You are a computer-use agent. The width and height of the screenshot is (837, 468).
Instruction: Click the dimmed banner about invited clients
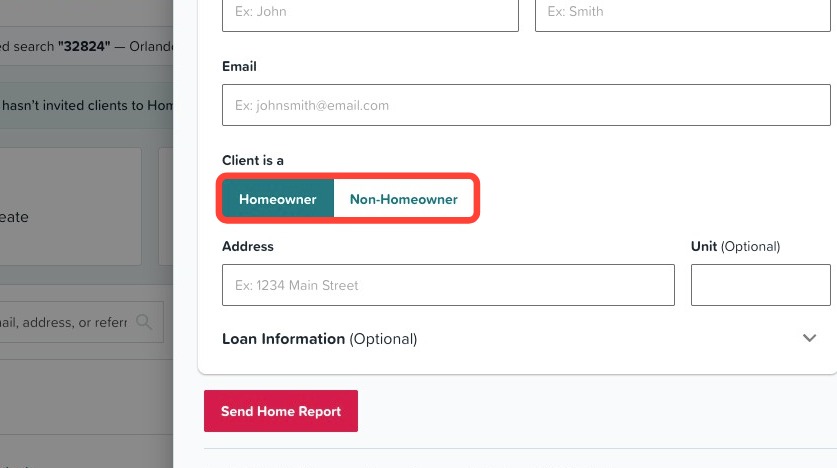pyautogui.click(x=86, y=105)
